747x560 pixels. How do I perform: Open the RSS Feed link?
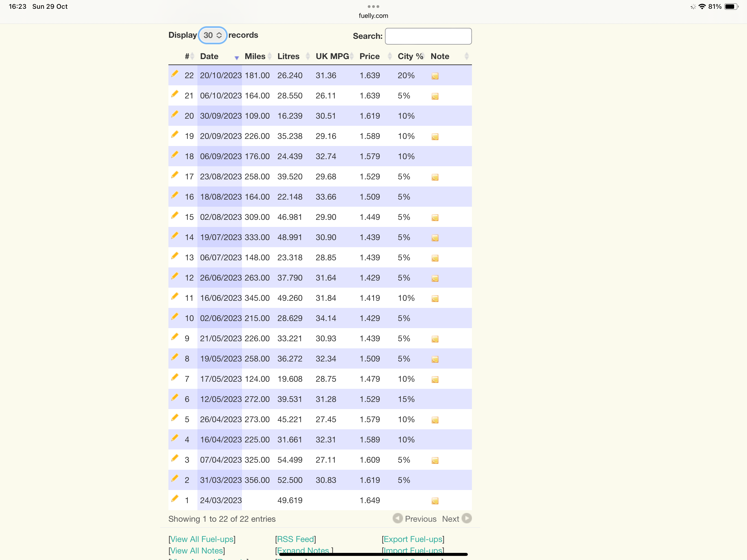pyautogui.click(x=296, y=539)
